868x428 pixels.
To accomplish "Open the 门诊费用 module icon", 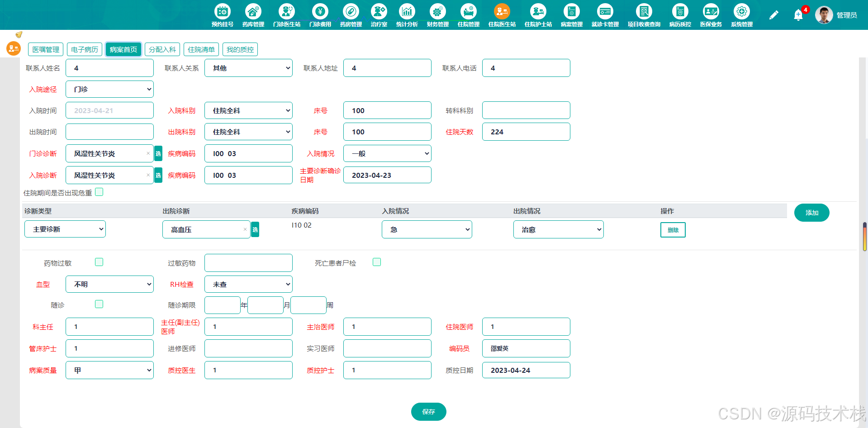I will (320, 11).
